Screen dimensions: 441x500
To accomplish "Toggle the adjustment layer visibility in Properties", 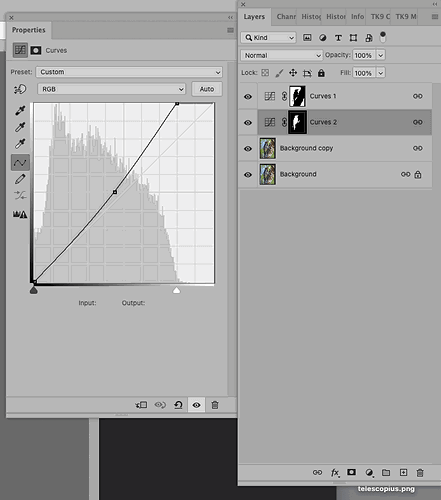I will click(196, 405).
